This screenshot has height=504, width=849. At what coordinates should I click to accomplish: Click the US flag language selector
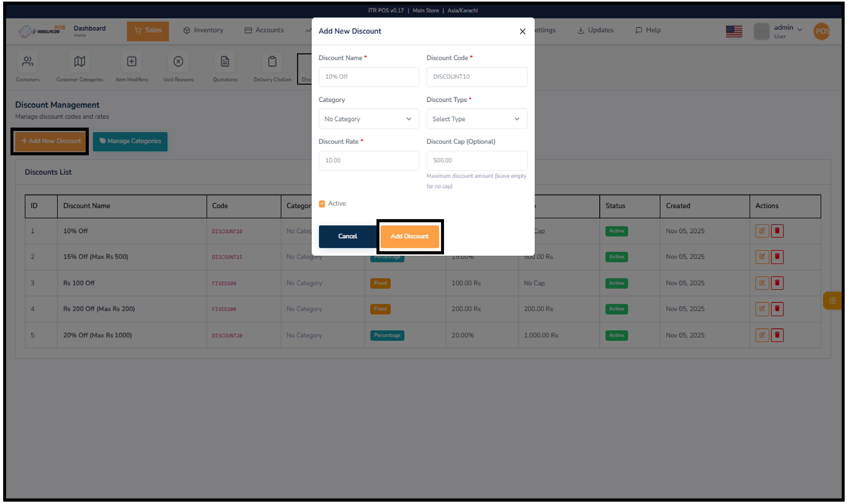(734, 31)
